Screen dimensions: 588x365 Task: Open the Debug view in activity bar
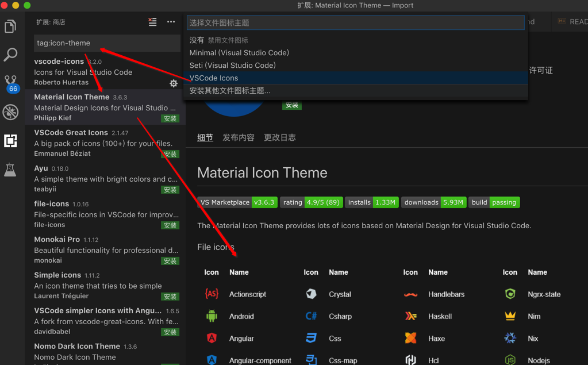click(10, 112)
